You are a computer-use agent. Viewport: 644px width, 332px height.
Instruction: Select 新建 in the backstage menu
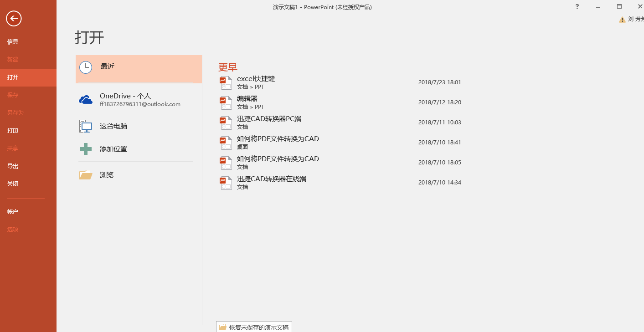(28, 60)
